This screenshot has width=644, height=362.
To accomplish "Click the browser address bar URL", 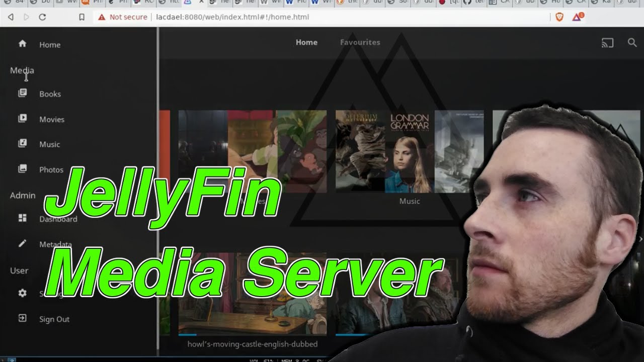I will [232, 17].
